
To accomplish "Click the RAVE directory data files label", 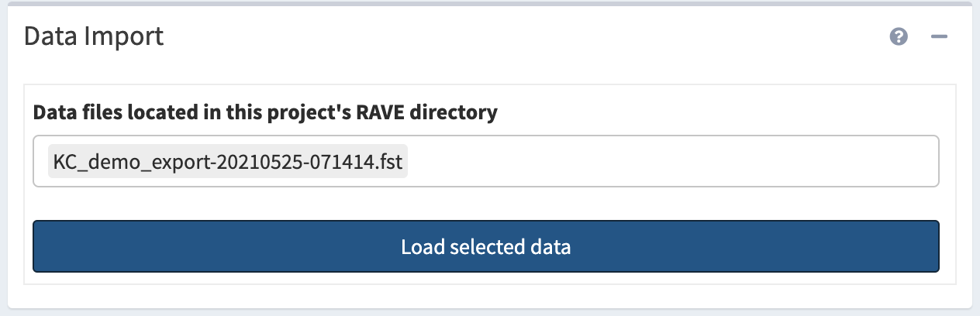I will pyautogui.click(x=264, y=112).
